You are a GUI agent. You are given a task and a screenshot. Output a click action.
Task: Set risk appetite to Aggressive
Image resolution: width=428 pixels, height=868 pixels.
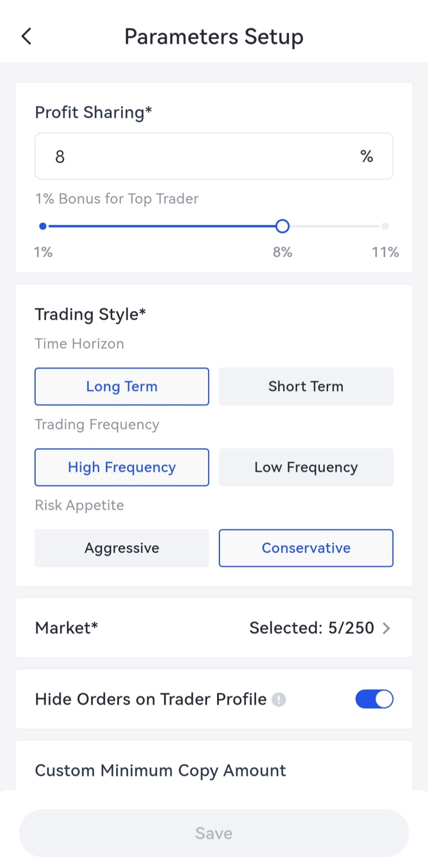pyautogui.click(x=122, y=548)
